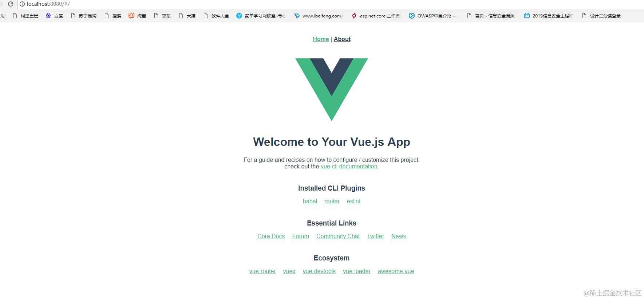
Task: Open the 2019信息安全工程师 bookmark
Action: tap(549, 16)
